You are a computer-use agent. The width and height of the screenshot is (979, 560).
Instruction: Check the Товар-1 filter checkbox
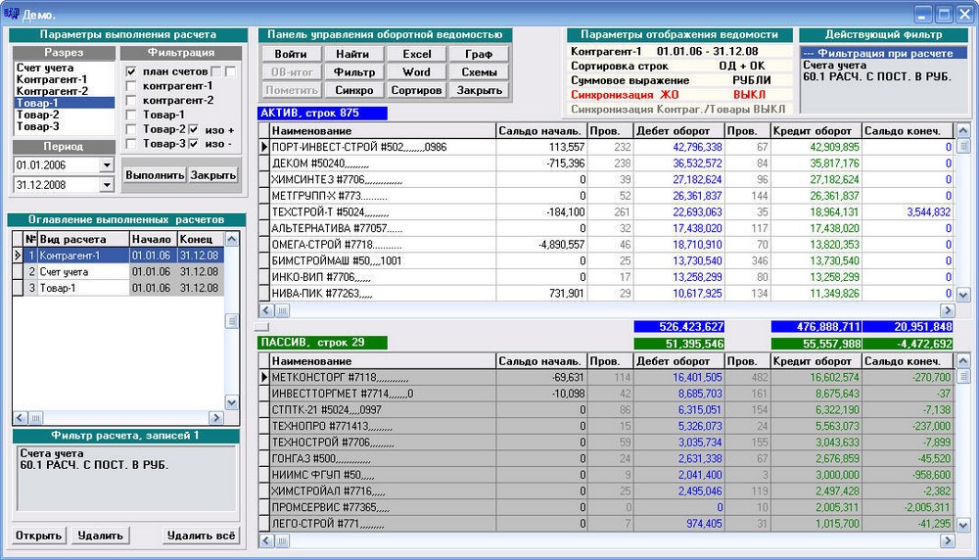[x=131, y=115]
